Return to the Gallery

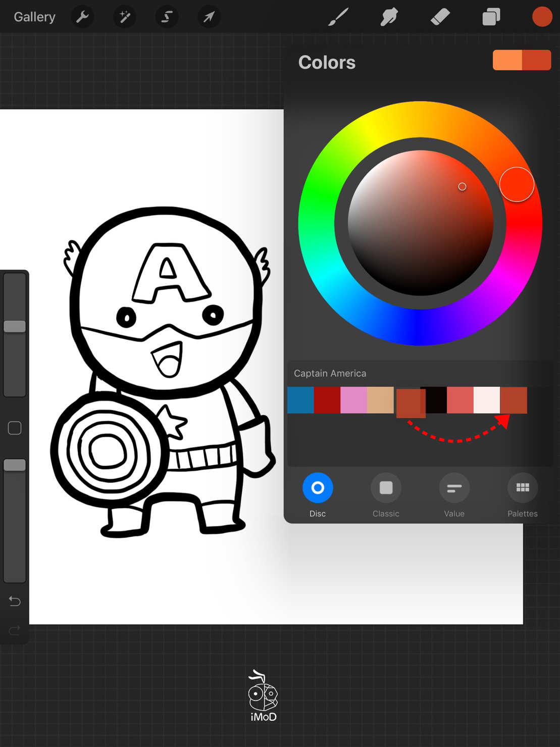pos(34,17)
